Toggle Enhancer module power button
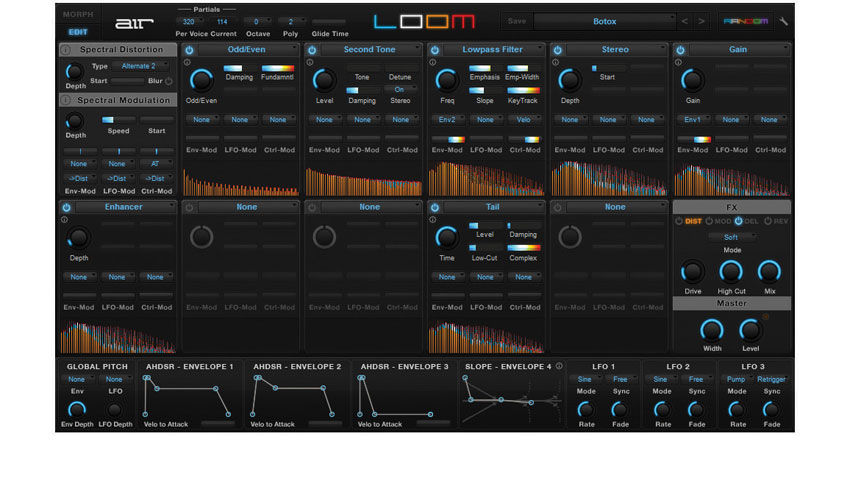The height and width of the screenshot is (478, 850). (66, 208)
